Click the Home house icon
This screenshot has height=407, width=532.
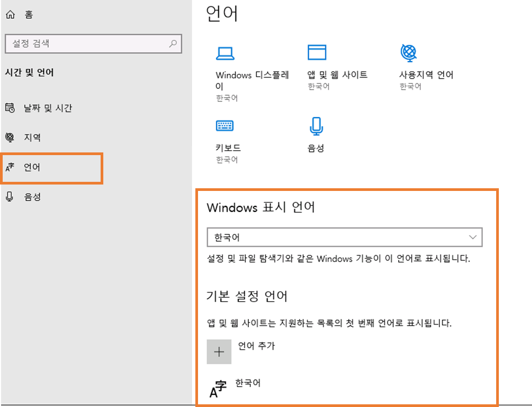tap(10, 14)
